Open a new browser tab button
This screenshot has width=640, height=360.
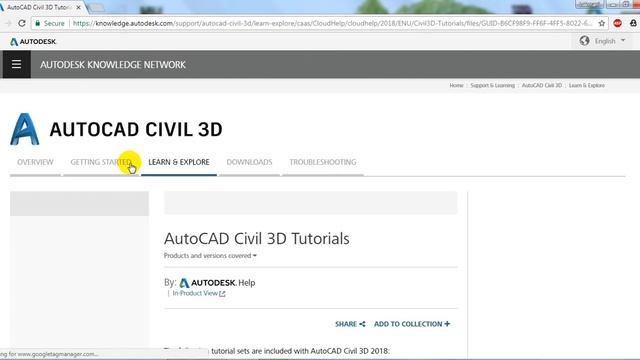[x=96, y=7]
